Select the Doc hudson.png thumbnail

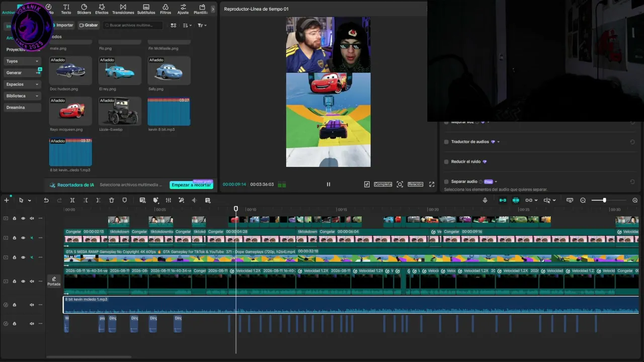70,70
